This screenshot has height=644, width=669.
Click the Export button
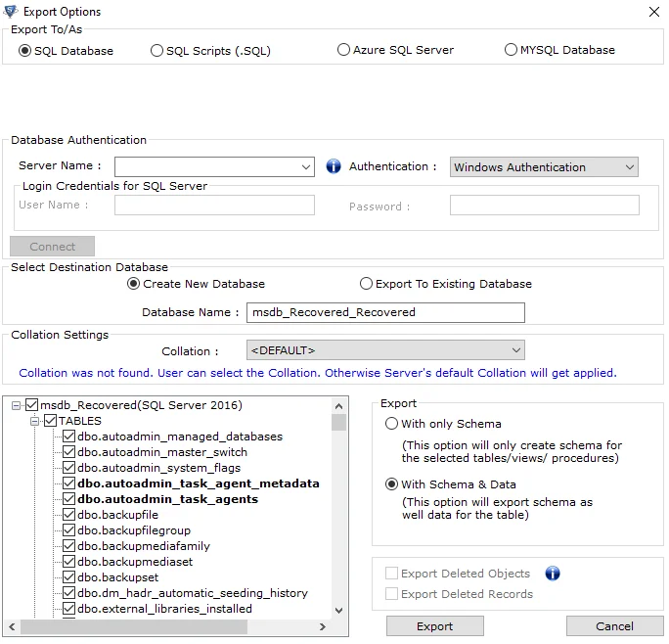click(435, 626)
